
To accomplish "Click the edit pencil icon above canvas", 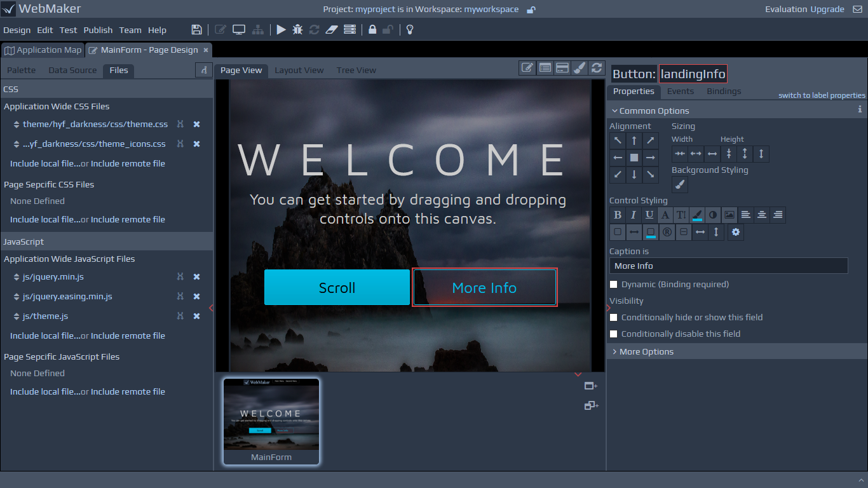I will pos(527,68).
